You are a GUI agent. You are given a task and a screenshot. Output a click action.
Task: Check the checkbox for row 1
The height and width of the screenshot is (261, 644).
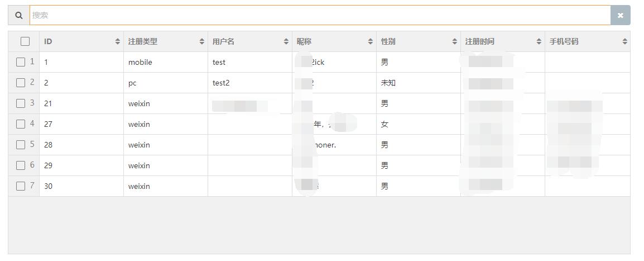click(21, 62)
